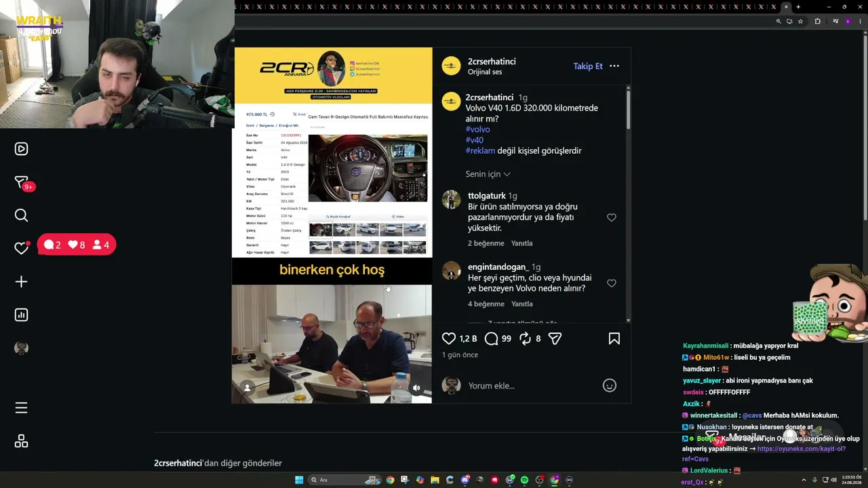This screenshot has width=868, height=488.
Task: Create a new post with plus icon
Action: [x=21, y=281]
